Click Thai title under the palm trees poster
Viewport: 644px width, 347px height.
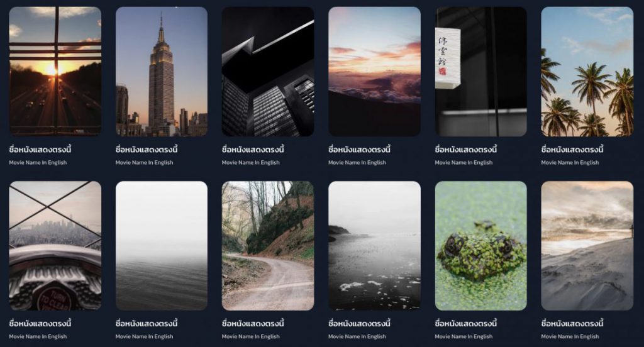[x=572, y=150]
